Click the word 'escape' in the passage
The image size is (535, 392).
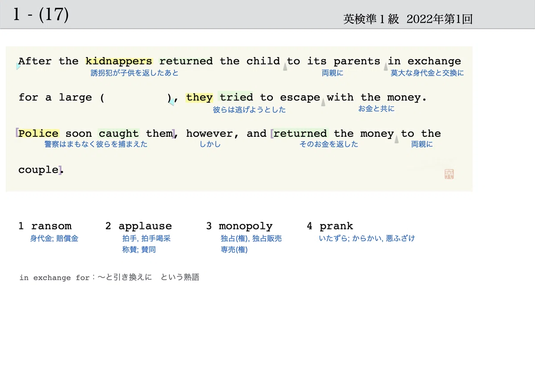[x=300, y=98]
